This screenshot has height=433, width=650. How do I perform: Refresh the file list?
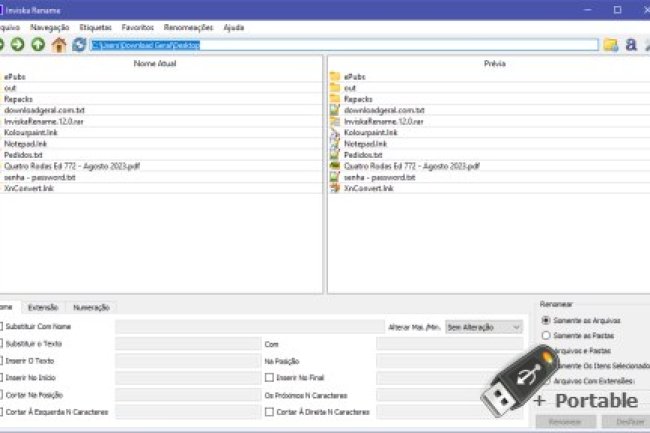tap(79, 44)
